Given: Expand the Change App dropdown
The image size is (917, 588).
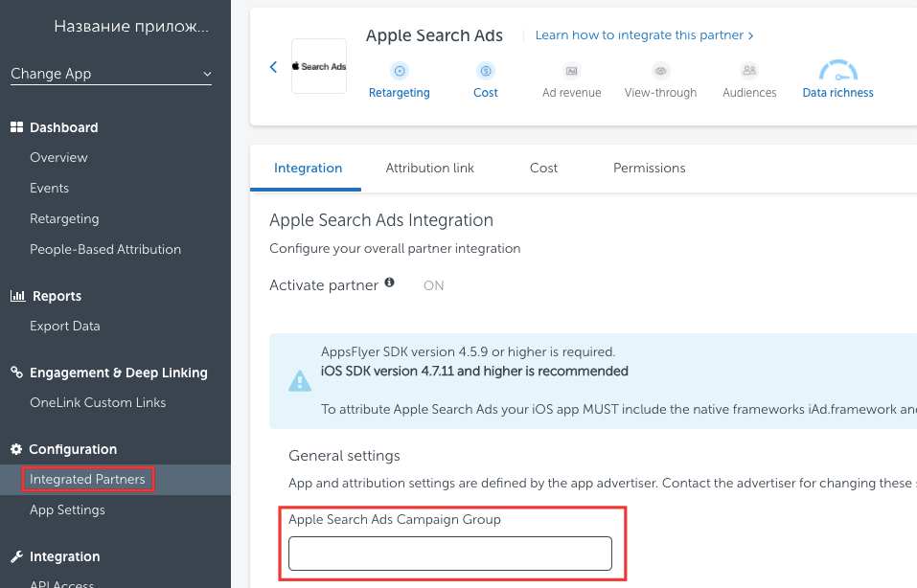Looking at the screenshot, I should (111, 74).
